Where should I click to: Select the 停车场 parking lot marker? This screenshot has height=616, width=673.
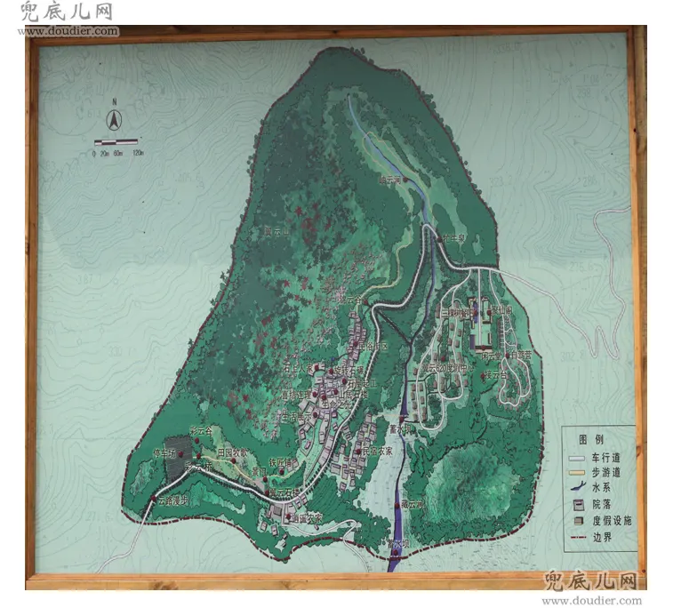[180, 453]
